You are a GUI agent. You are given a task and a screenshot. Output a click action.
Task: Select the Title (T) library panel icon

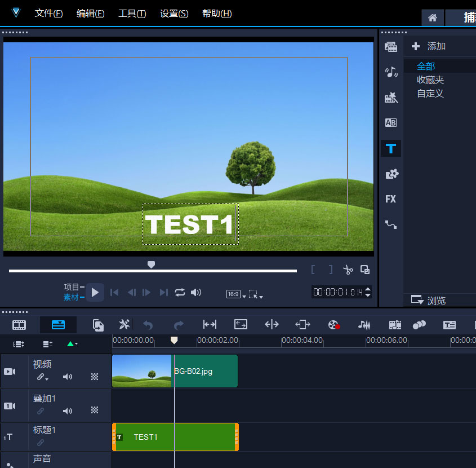pos(390,149)
